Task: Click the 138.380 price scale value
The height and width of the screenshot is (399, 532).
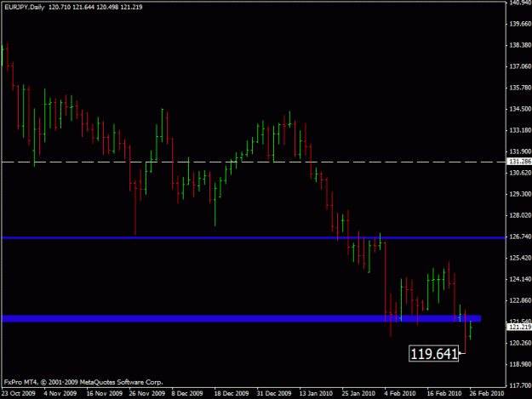Action: tap(520, 45)
